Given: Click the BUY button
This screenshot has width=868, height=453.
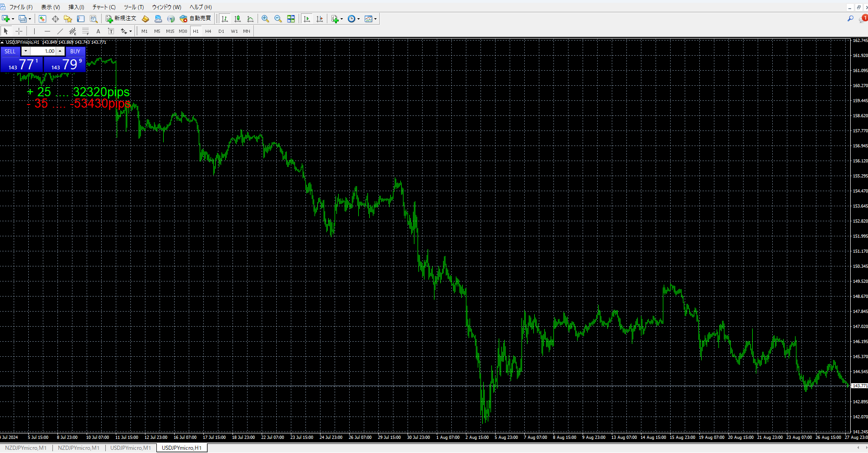Looking at the screenshot, I should pos(75,52).
